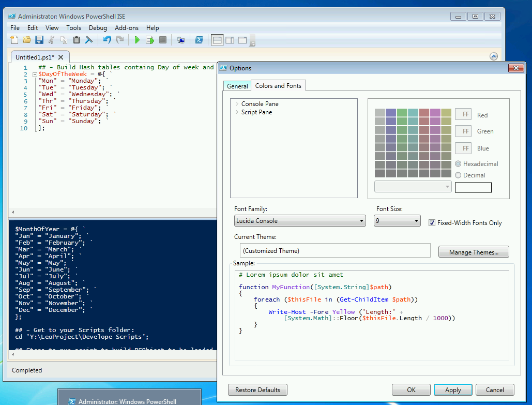Select the Hexadecimal radio button

(458, 164)
